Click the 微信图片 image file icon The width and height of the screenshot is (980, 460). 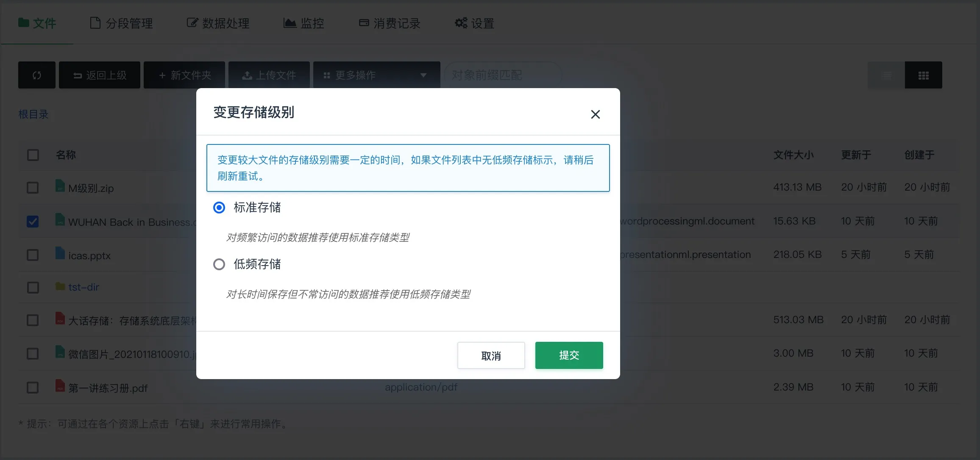tap(60, 352)
